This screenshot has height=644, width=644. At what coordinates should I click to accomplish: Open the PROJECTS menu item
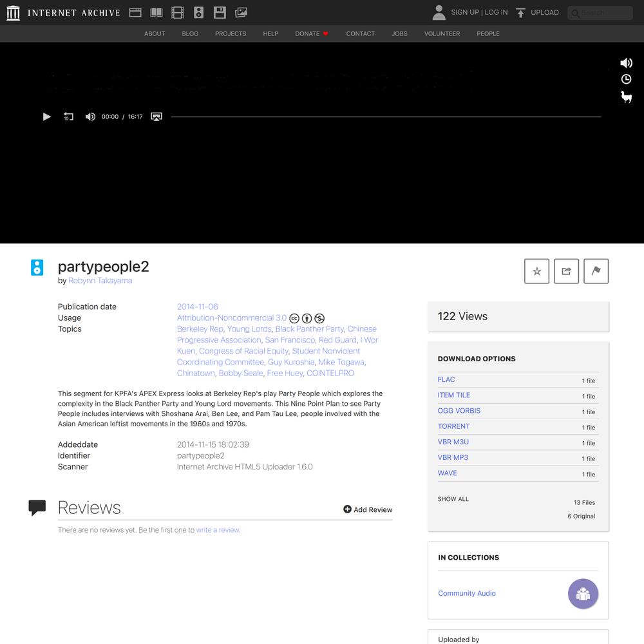point(231,33)
